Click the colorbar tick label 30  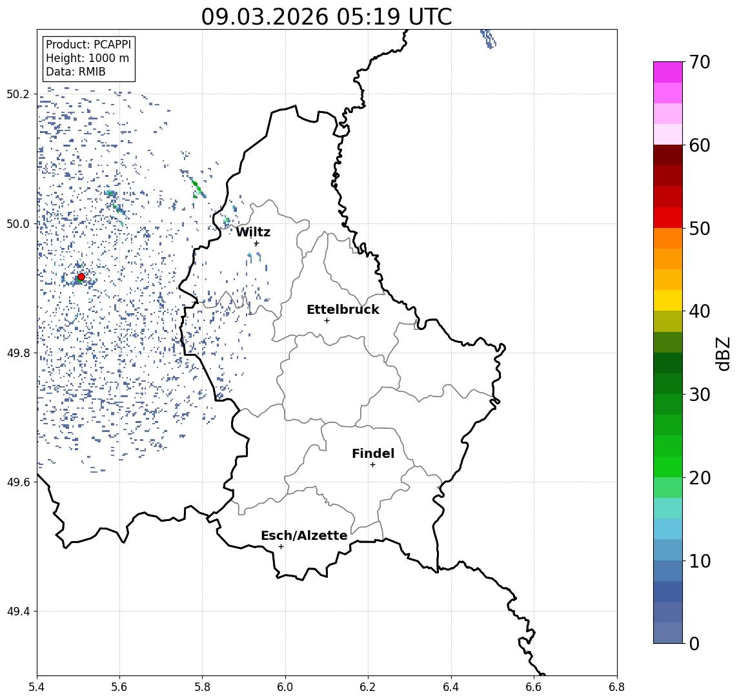click(x=700, y=395)
